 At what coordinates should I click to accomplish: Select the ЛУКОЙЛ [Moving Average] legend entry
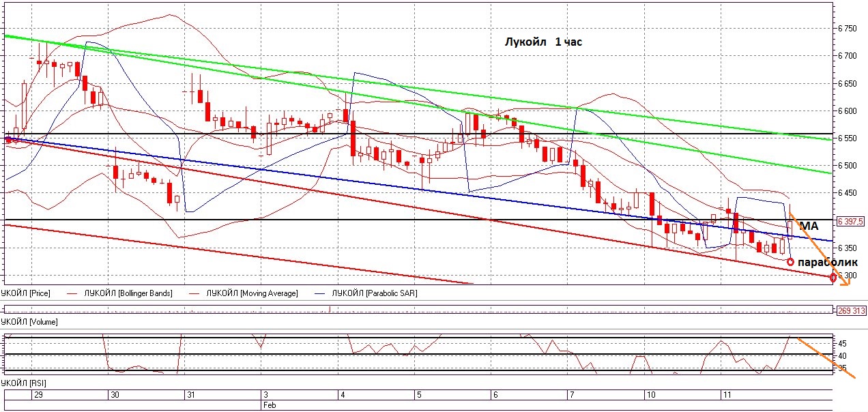click(253, 293)
